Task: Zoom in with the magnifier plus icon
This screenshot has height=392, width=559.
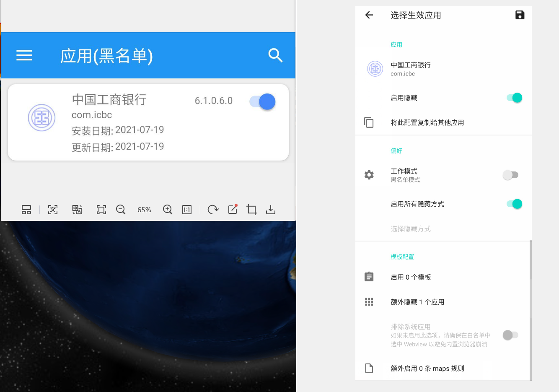Action: point(168,210)
